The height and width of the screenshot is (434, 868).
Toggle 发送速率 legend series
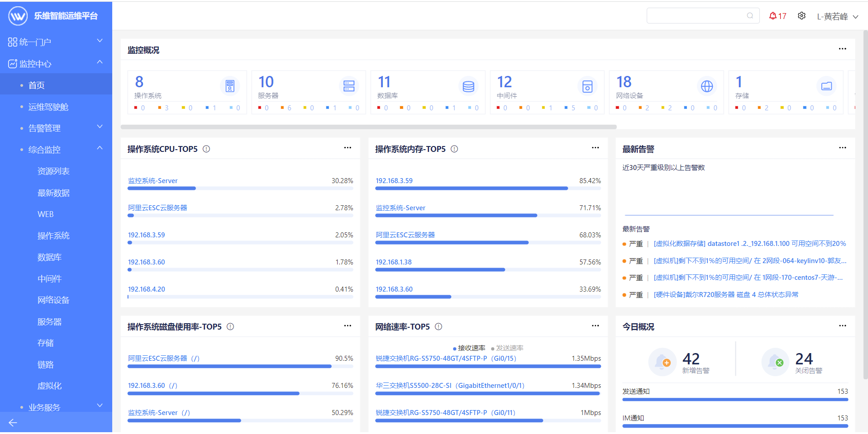507,348
